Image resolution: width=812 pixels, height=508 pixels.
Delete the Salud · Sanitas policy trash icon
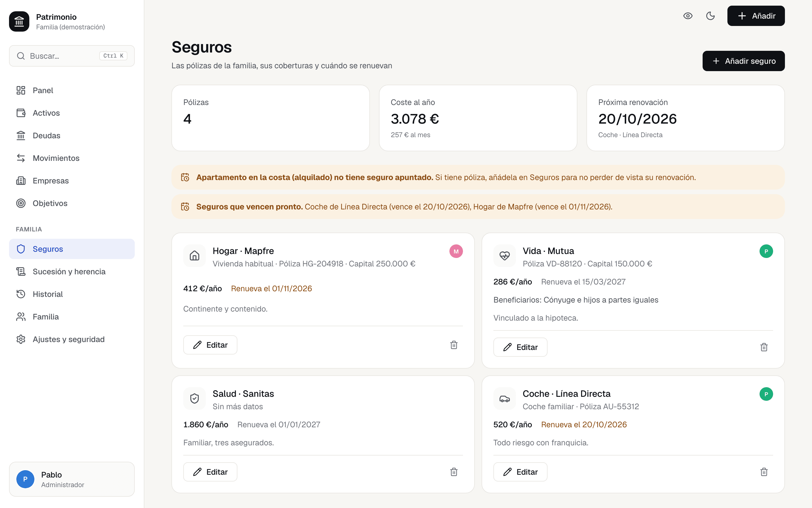(454, 472)
